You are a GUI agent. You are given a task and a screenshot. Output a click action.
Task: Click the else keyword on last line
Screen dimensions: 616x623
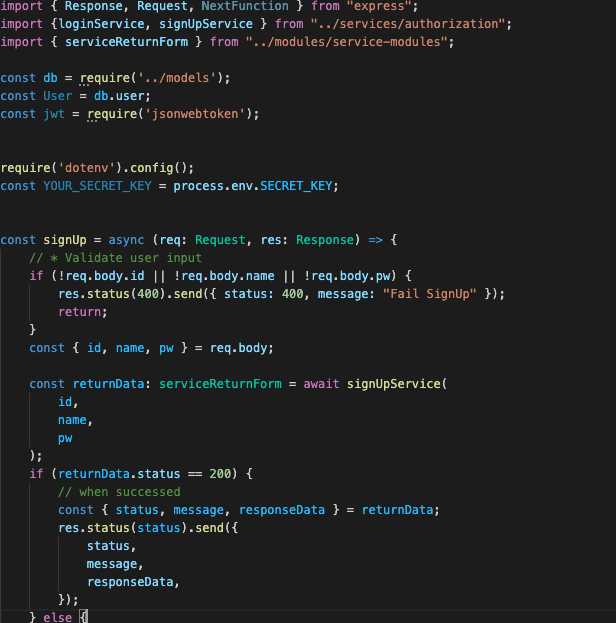[x=58, y=617]
